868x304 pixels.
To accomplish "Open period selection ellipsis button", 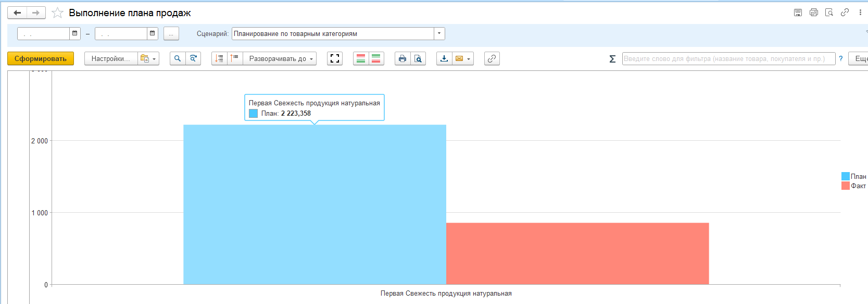I will 171,33.
